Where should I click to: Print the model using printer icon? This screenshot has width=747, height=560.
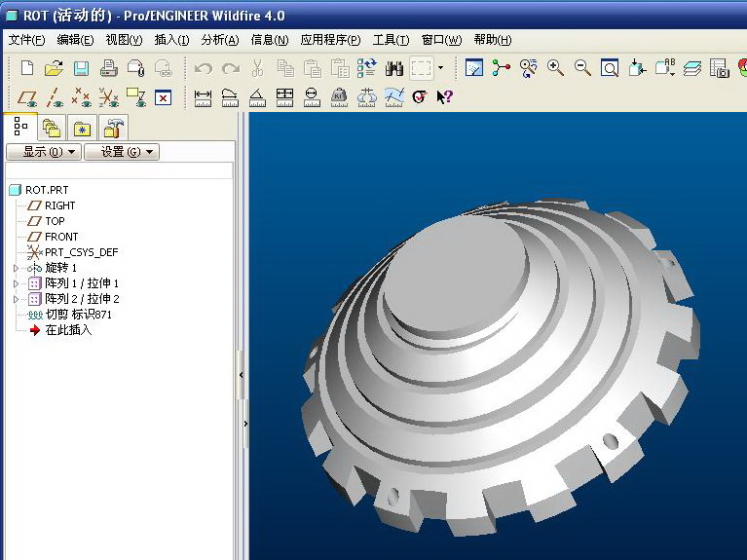point(109,68)
